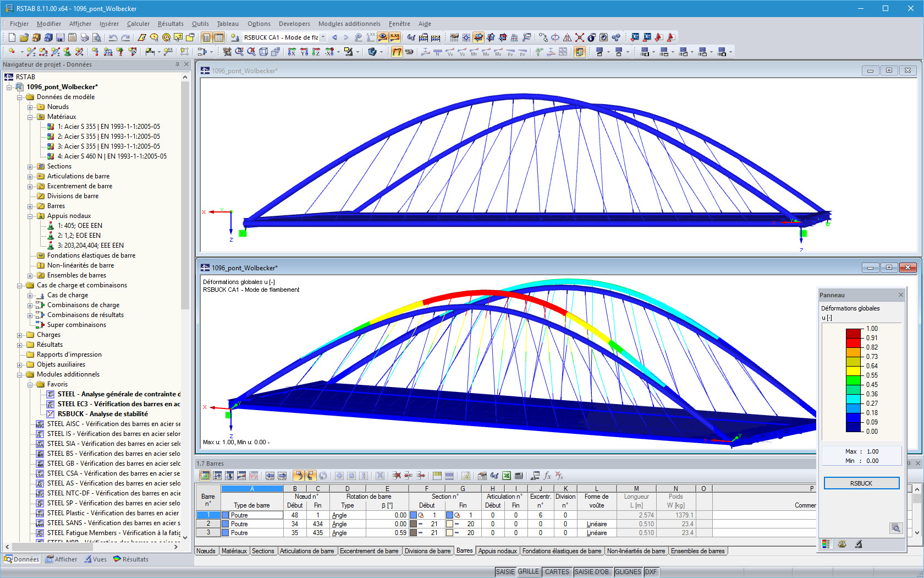This screenshot has height=578, width=924.
Task: Toggle CARTES in the status bar
Action: tap(557, 572)
